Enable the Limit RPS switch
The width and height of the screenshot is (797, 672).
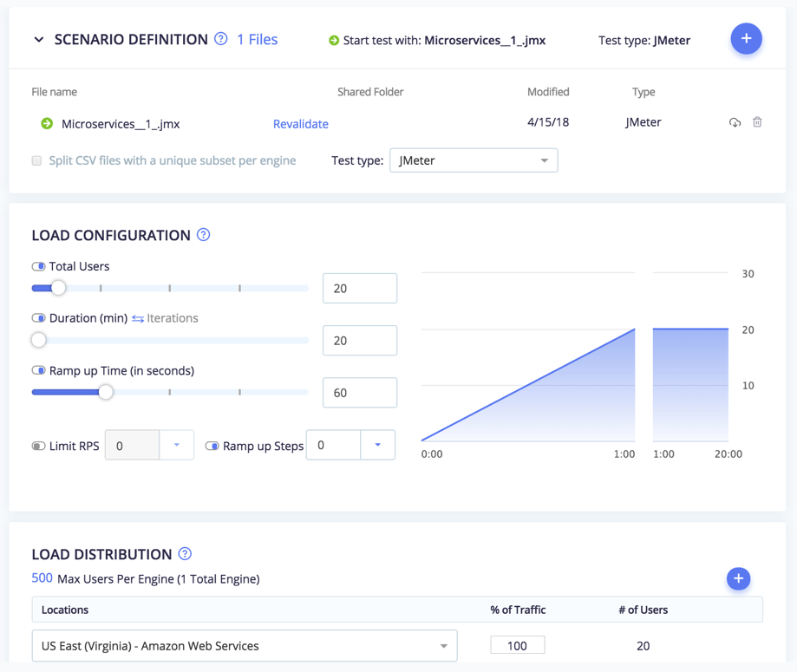(x=39, y=446)
